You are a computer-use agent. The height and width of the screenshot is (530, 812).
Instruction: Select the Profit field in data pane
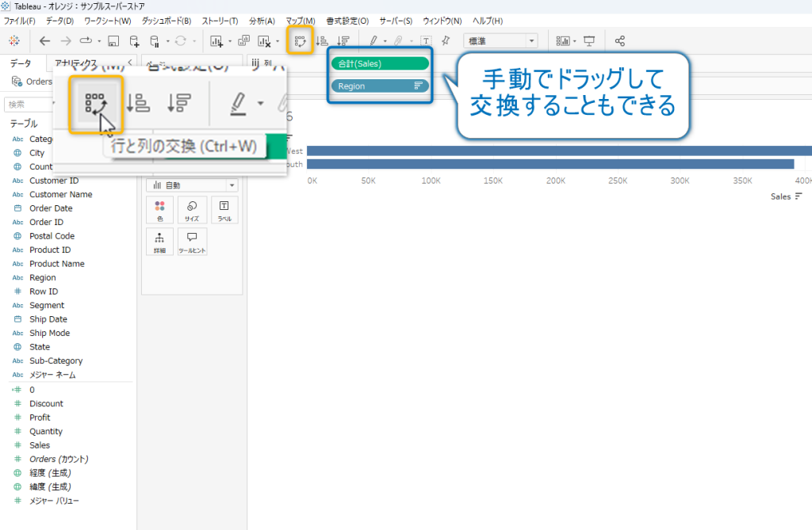pos(40,418)
